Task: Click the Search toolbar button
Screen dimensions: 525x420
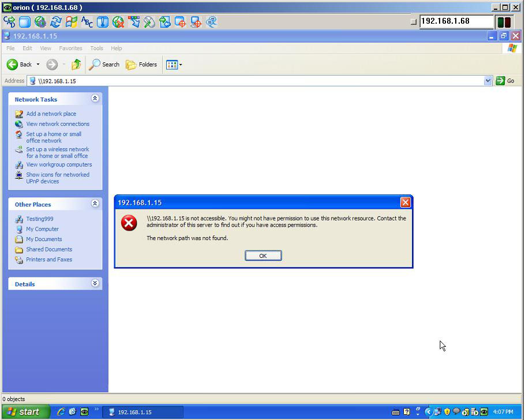Action: click(x=104, y=64)
